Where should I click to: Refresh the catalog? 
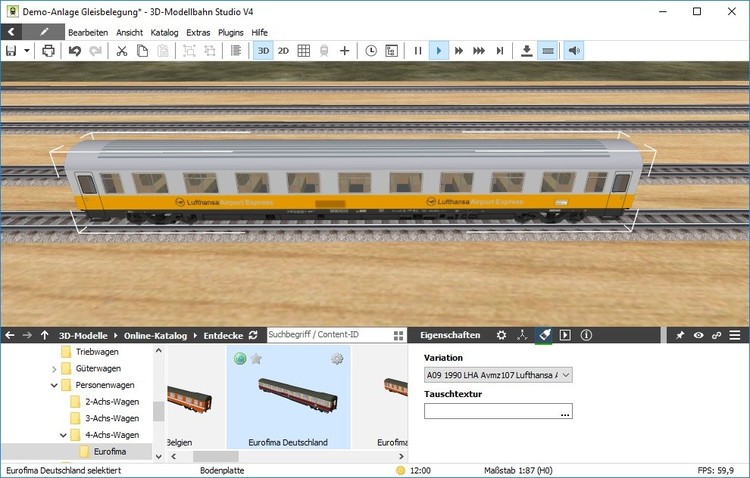tap(253, 335)
